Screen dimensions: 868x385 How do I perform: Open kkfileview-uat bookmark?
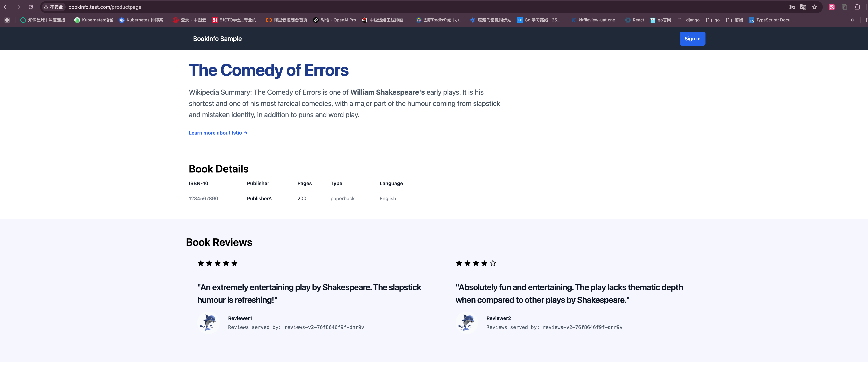click(595, 20)
